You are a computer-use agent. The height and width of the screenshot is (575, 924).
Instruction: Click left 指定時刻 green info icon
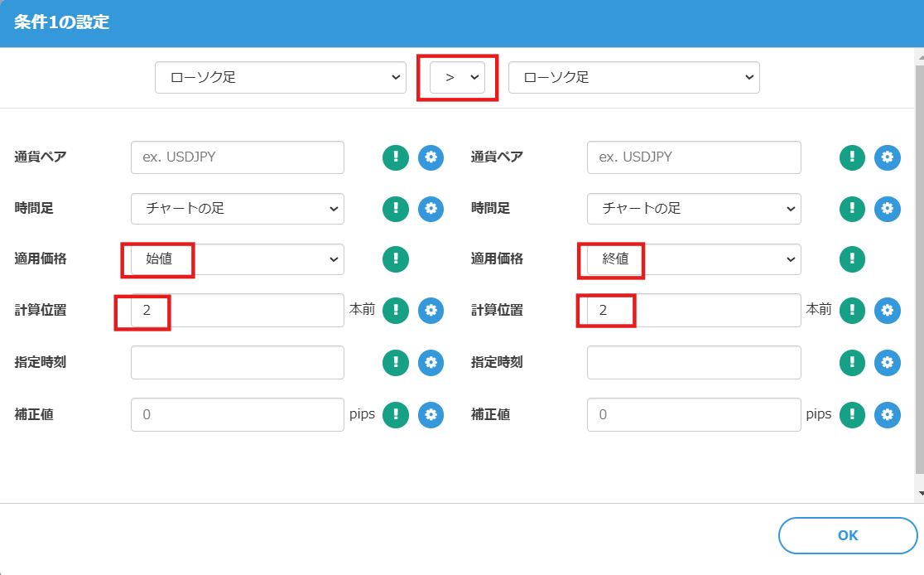click(396, 362)
